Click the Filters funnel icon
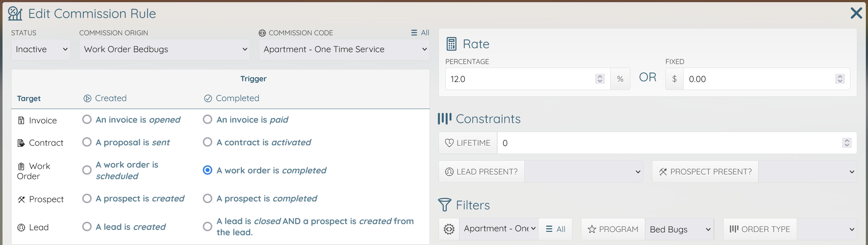 445,205
